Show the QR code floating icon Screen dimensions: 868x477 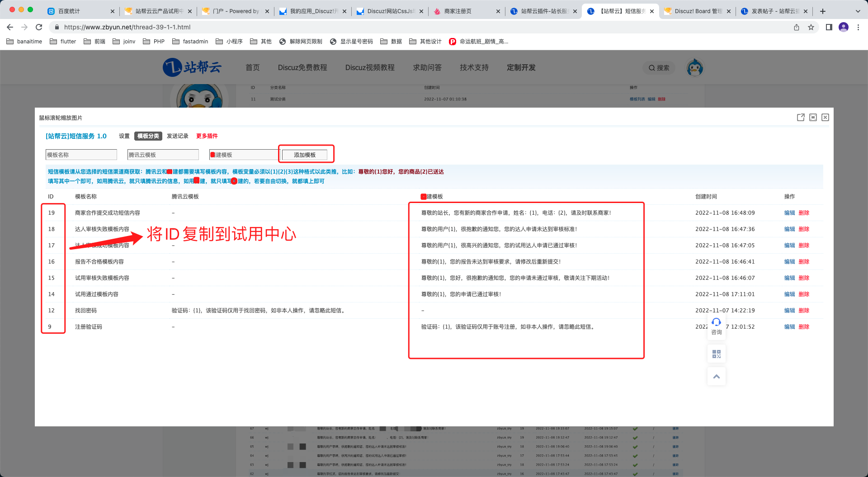point(717,354)
